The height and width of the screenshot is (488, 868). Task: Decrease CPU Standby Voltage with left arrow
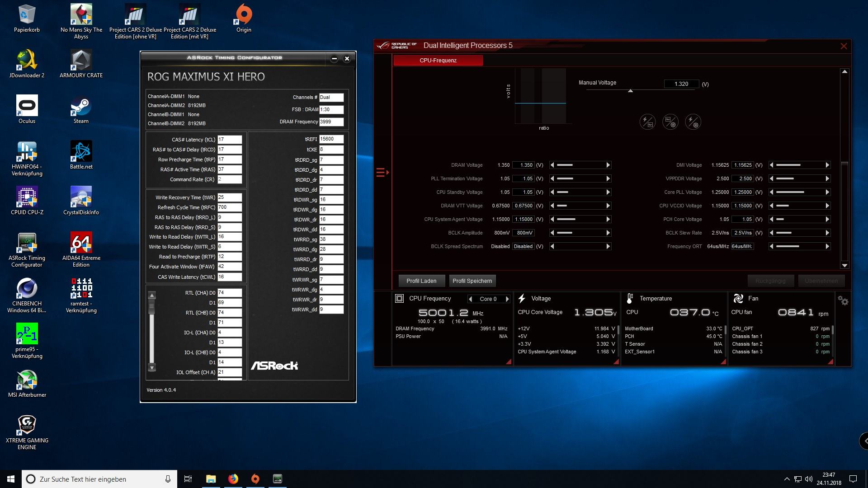552,192
